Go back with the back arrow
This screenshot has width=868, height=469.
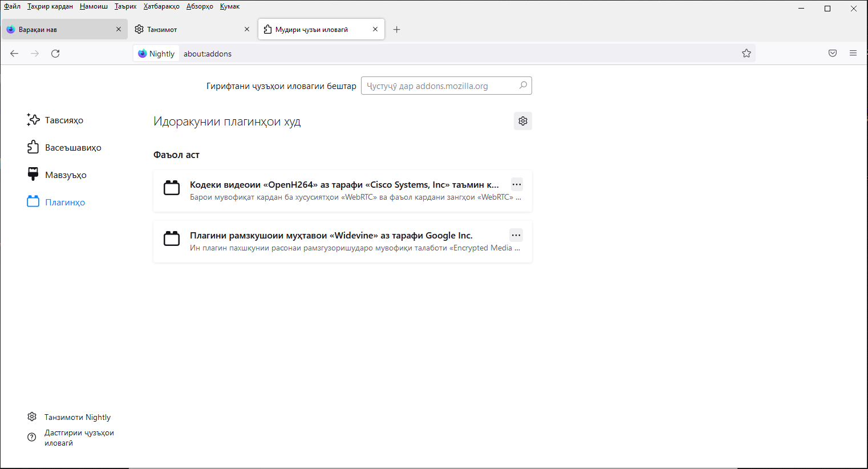click(x=14, y=54)
